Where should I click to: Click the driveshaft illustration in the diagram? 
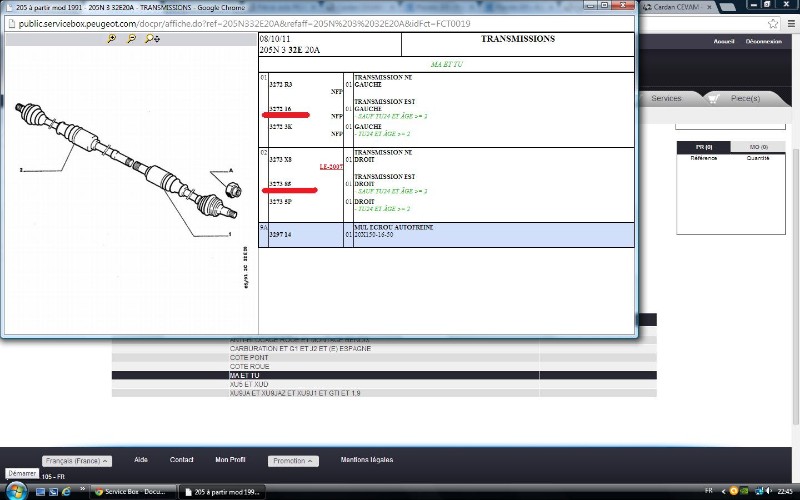click(126, 160)
